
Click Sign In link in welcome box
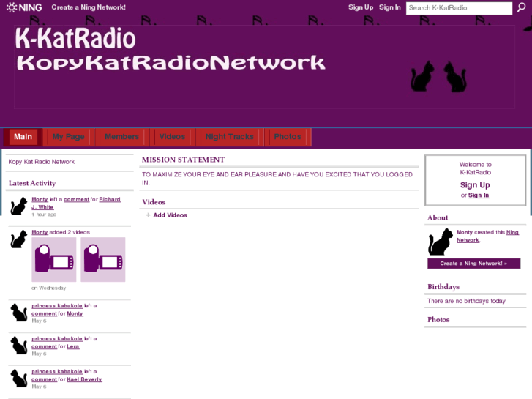click(479, 195)
